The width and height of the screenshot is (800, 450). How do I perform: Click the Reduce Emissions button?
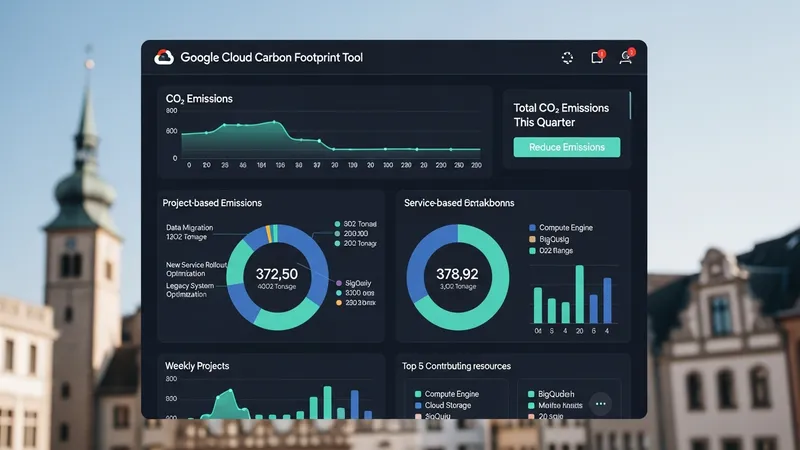(567, 147)
